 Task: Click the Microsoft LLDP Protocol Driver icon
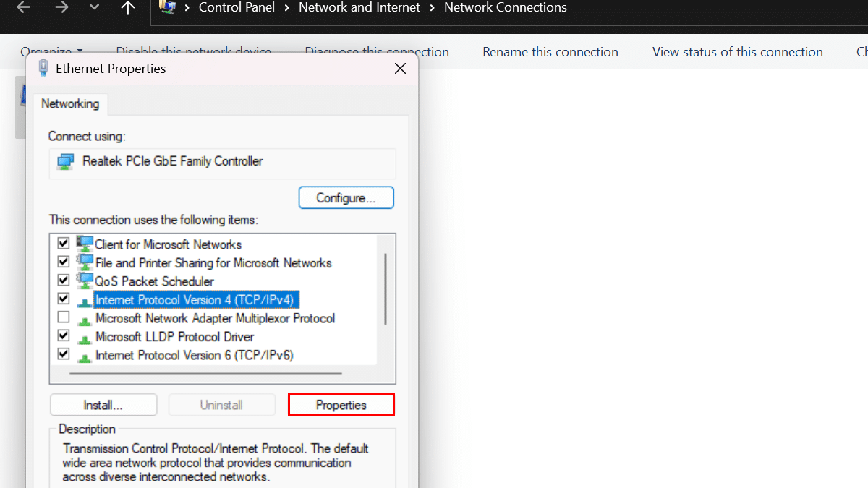coord(85,336)
